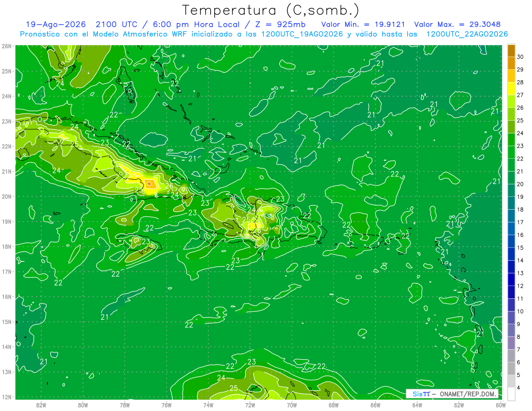This screenshot has height=411, width=532.
Task: Click longitude axis label "78W"
Action: click(x=125, y=405)
